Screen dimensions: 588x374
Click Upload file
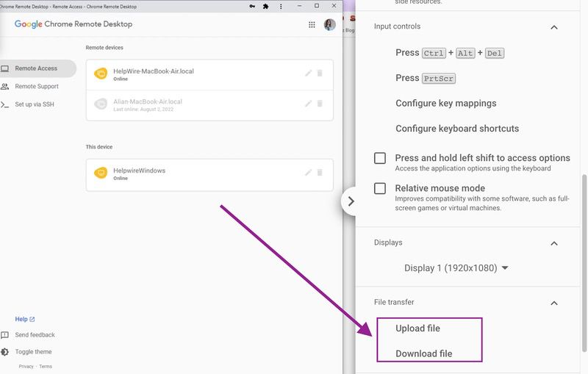click(417, 328)
